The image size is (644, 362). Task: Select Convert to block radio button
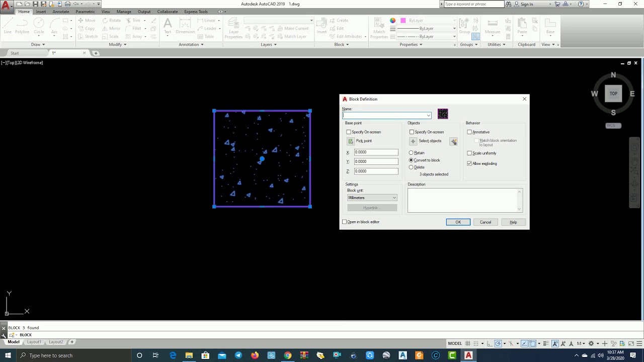(x=411, y=160)
